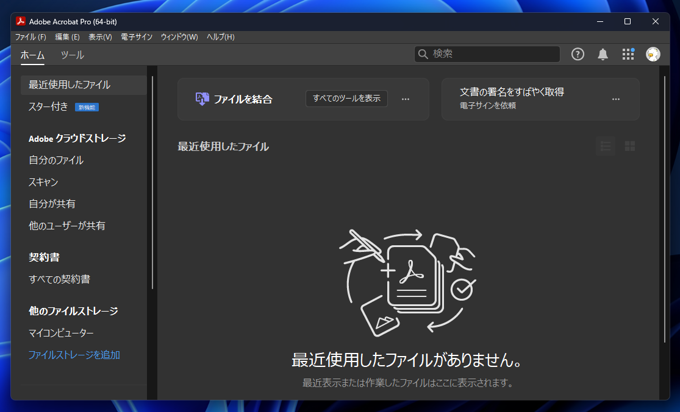Switch recent files to list view
The width and height of the screenshot is (680, 412).
tap(605, 146)
